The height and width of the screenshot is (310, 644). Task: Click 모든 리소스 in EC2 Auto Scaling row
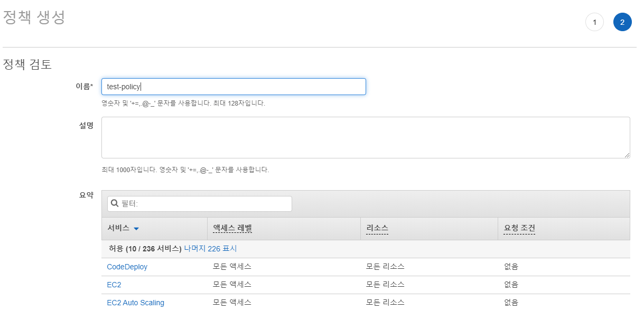coord(385,303)
